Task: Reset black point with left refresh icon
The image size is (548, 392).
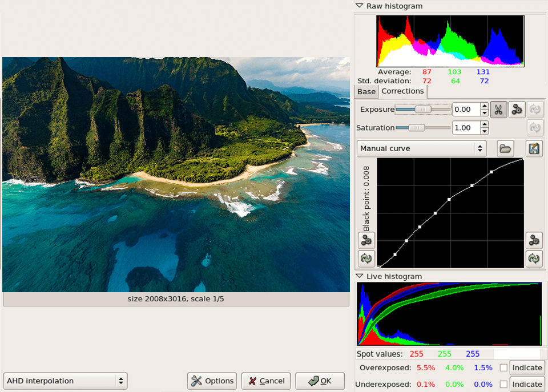Action: coord(366,258)
